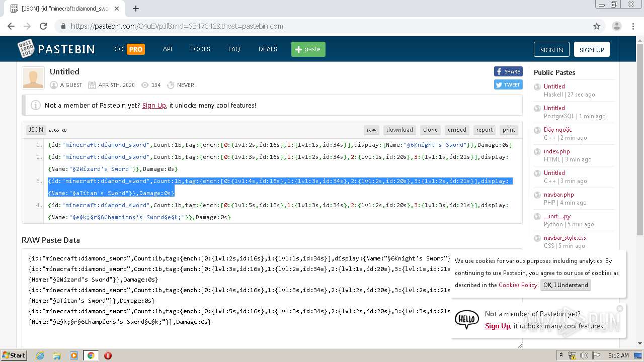Viewport: 644px width, 362px height.
Task: Open the index.php public paste
Action: point(556,151)
